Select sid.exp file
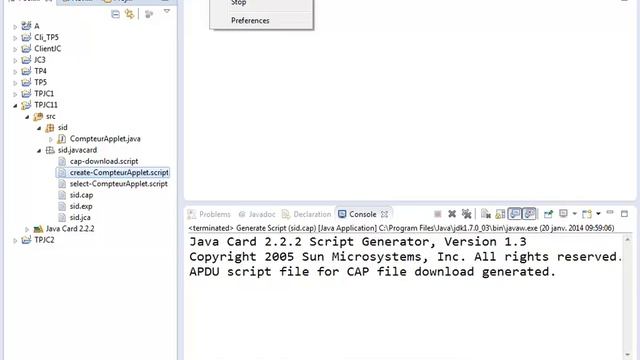The image size is (640, 360). click(x=81, y=206)
